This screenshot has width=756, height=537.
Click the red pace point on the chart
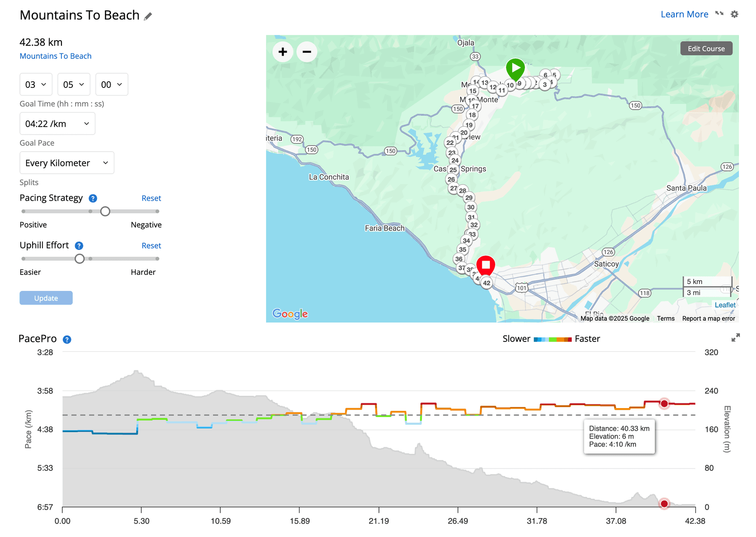(664, 404)
